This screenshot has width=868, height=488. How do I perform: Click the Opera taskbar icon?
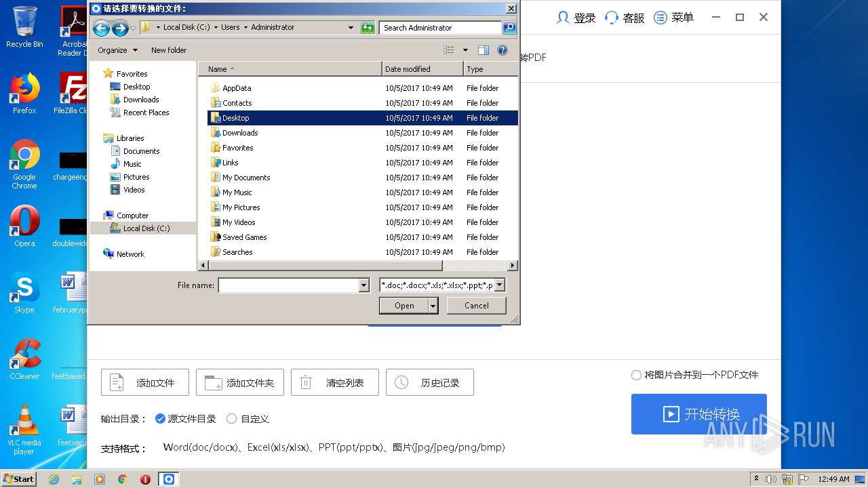click(145, 479)
